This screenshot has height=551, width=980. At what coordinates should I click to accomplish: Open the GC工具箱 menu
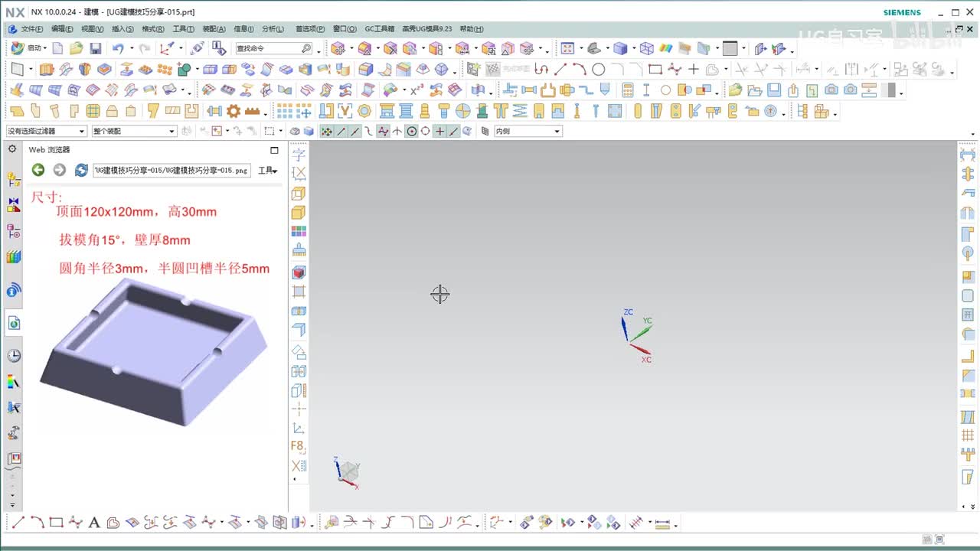[x=379, y=29]
